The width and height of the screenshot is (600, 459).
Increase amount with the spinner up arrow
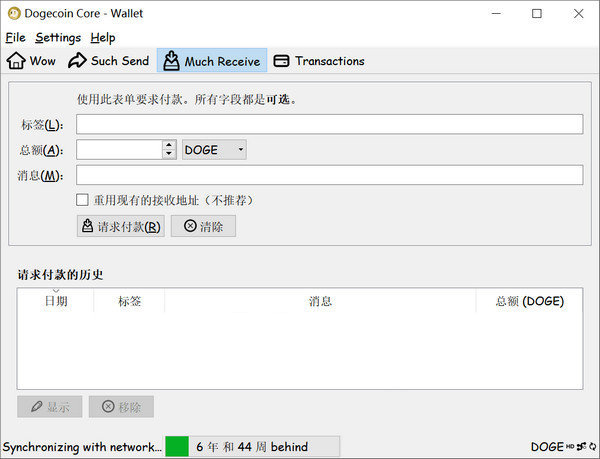(x=169, y=145)
